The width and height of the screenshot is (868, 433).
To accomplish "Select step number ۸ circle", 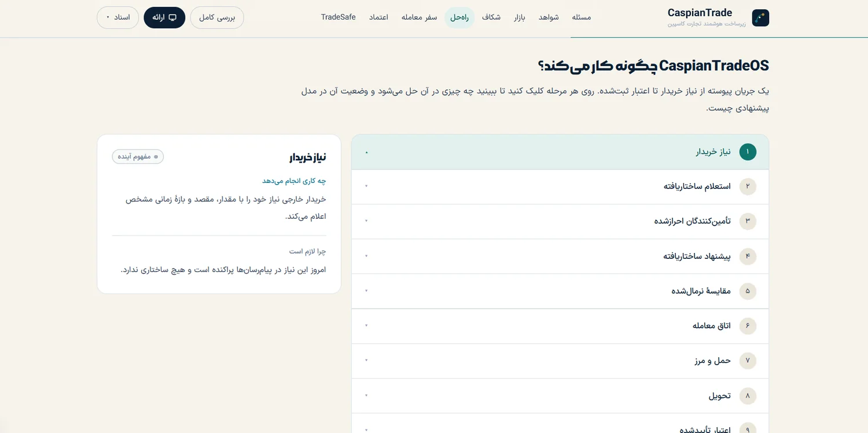I will (x=748, y=396).
